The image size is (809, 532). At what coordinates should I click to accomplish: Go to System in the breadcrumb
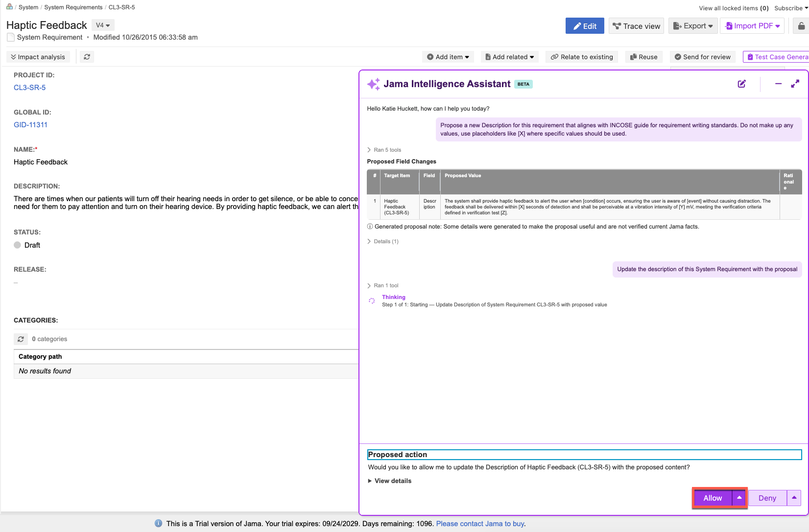click(x=28, y=7)
